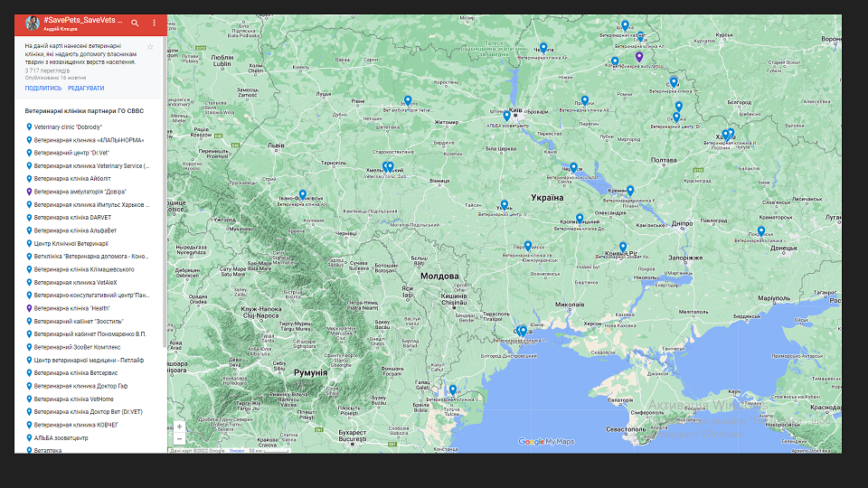Open the search icon in the red header
The width and height of the screenshot is (868, 488).
tap(135, 23)
